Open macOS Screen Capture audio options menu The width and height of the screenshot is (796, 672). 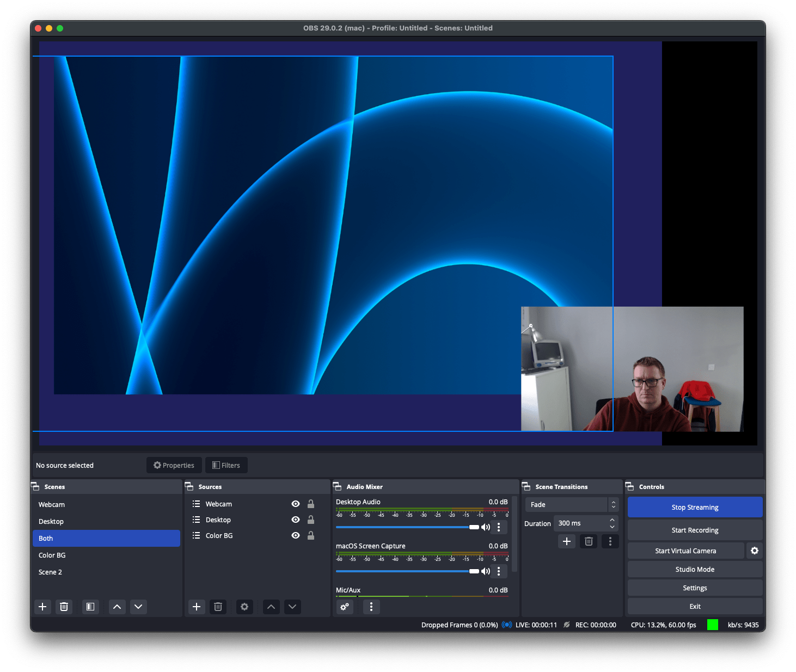pos(499,571)
